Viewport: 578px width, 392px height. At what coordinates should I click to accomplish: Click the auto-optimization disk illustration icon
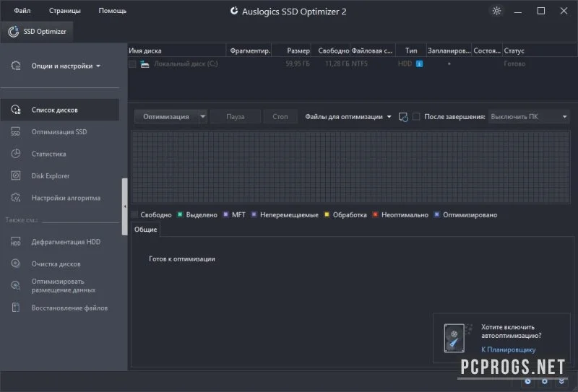pos(457,338)
